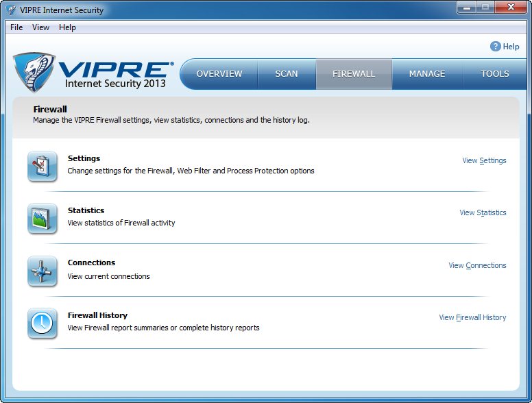Open the TOOLS tab
Image resolution: width=532 pixels, height=403 pixels.
pos(495,74)
